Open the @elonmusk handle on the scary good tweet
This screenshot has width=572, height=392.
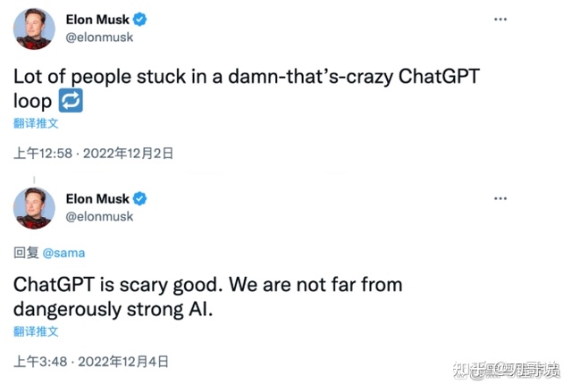tap(99, 216)
